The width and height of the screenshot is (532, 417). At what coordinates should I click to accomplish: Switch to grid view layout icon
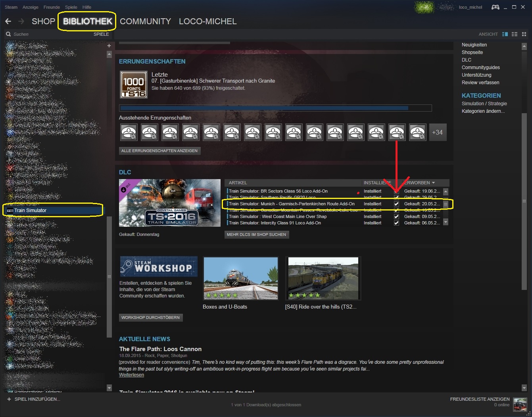(x=524, y=34)
